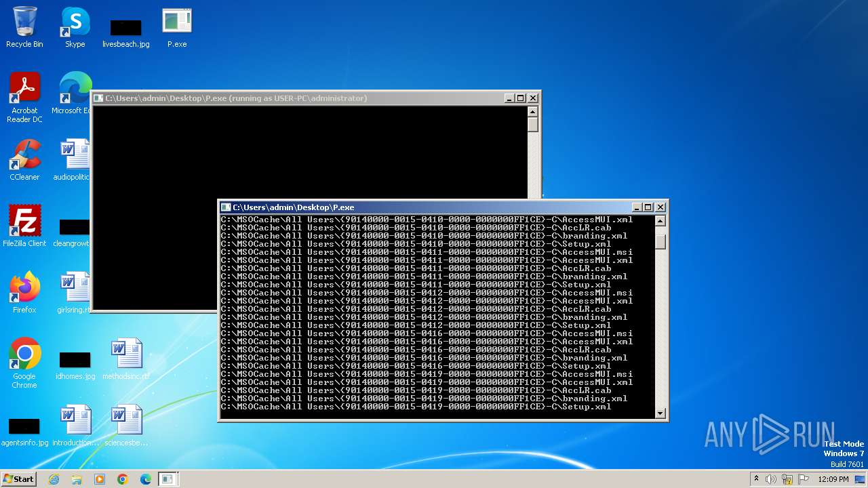This screenshot has height=488, width=868.
Task: Switch to P.exe taskbar button
Action: tap(167, 479)
